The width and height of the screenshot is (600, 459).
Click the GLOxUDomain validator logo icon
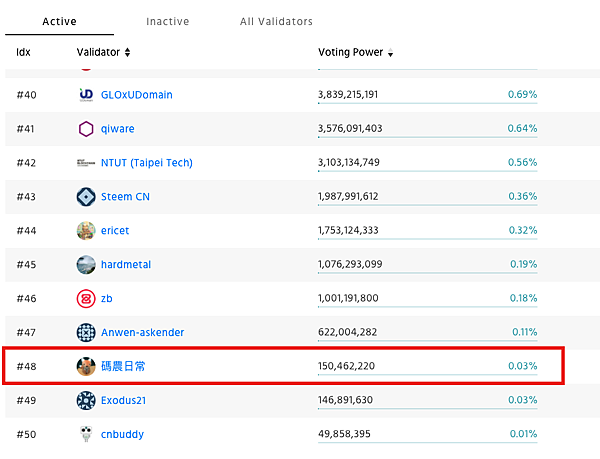pyautogui.click(x=86, y=94)
